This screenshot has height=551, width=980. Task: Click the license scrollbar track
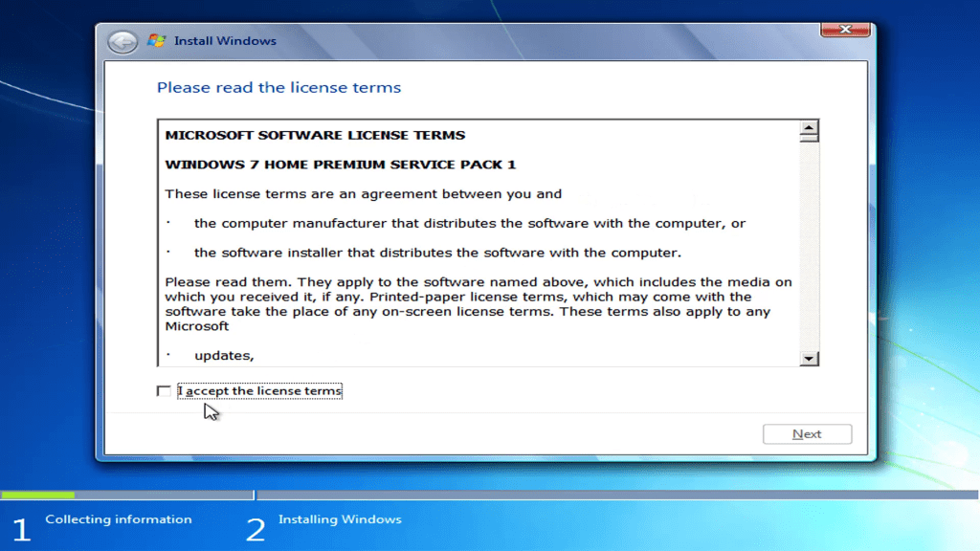point(809,246)
